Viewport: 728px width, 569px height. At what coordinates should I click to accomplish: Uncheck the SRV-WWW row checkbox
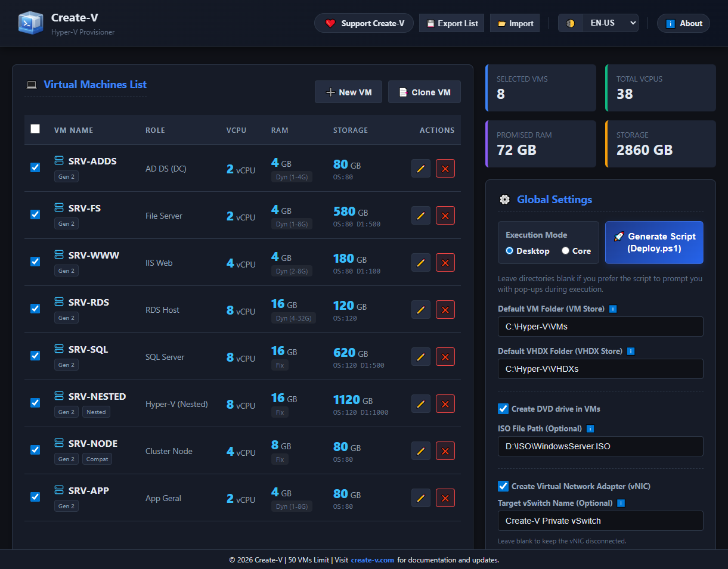tap(35, 262)
